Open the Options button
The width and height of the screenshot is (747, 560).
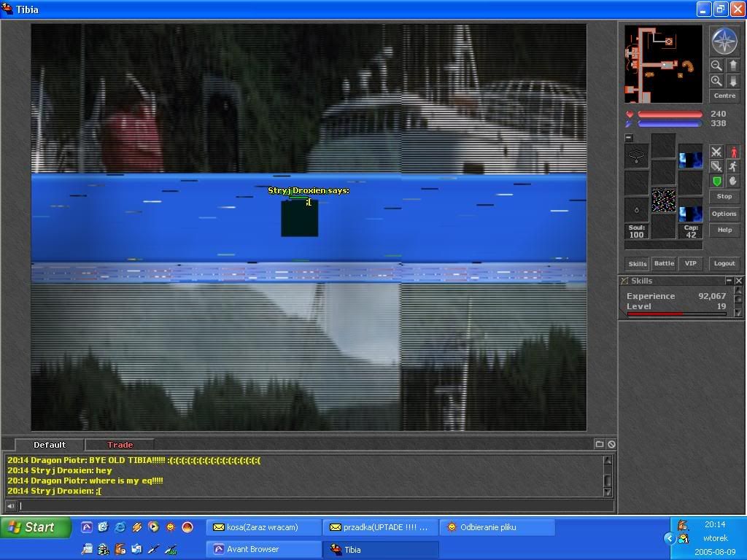click(724, 214)
